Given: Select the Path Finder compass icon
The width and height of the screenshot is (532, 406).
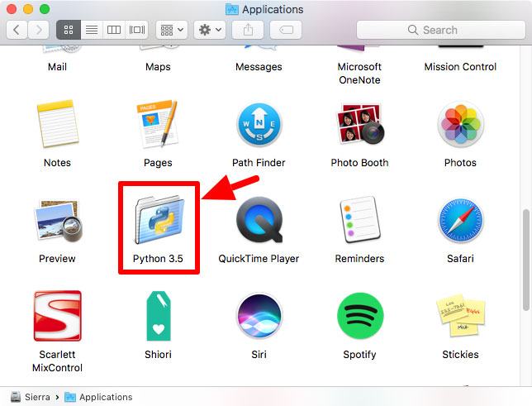Looking at the screenshot, I should tap(259, 125).
